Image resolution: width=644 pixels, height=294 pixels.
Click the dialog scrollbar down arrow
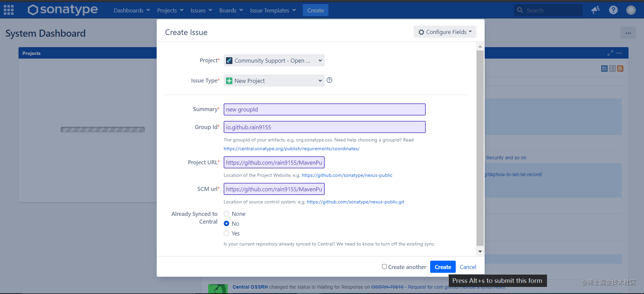coord(480,251)
